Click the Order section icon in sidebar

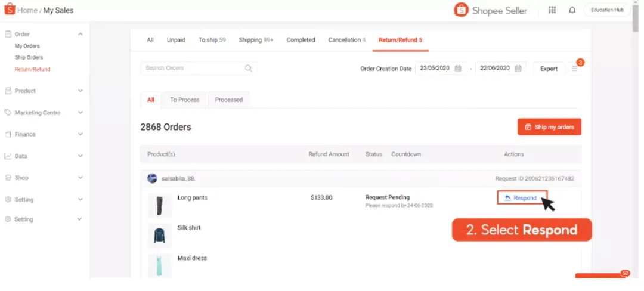(8, 34)
